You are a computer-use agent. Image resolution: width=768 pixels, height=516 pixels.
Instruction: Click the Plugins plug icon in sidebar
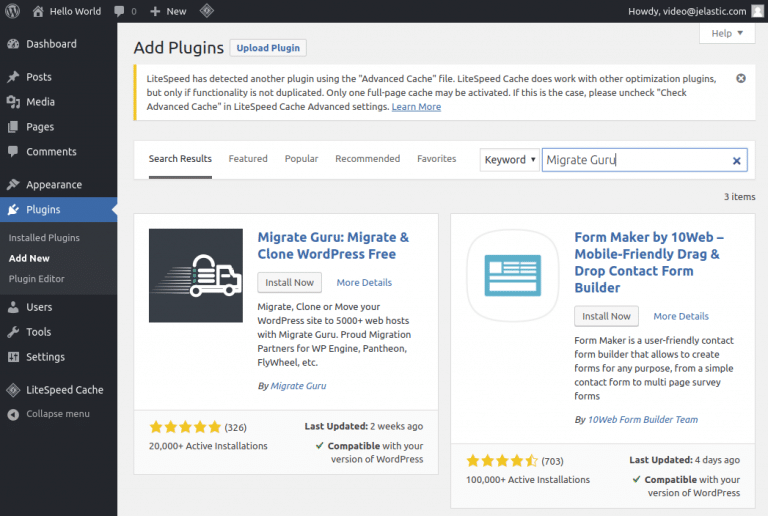click(x=13, y=210)
